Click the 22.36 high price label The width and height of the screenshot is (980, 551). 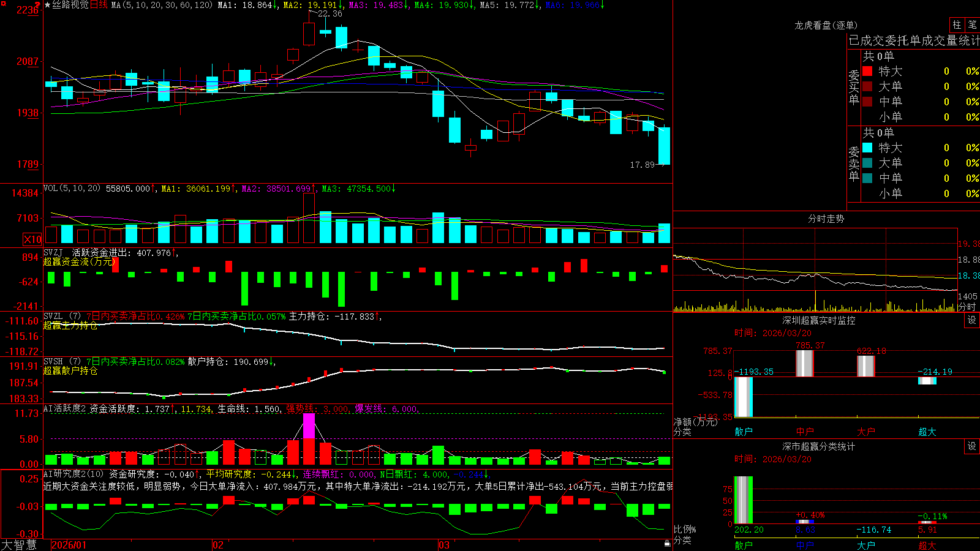[x=330, y=13]
